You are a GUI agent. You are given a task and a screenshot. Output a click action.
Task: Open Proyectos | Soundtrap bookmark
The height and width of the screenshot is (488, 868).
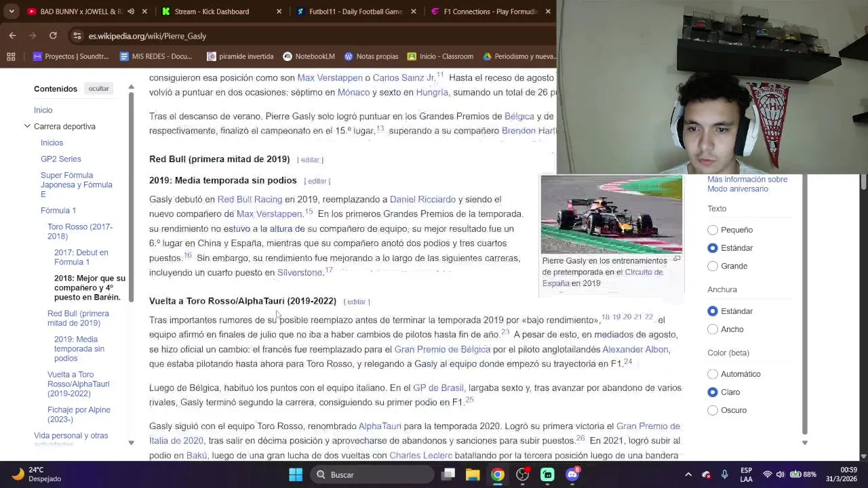pos(71,56)
